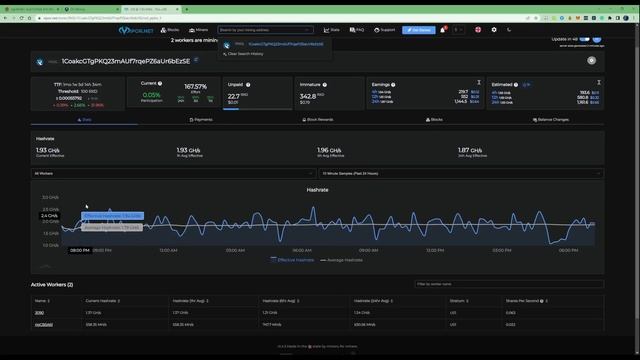This screenshot has height=360, width=640.
Task: Open the miner settings button on address card
Action: 591,60
